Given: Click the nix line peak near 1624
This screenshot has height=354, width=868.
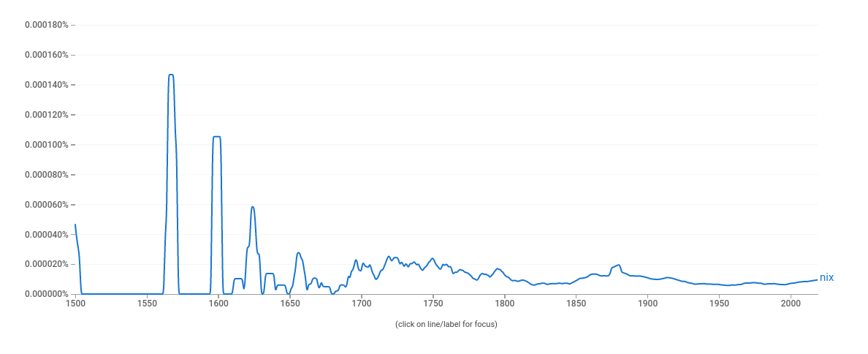Looking at the screenshot, I should pos(253,207).
